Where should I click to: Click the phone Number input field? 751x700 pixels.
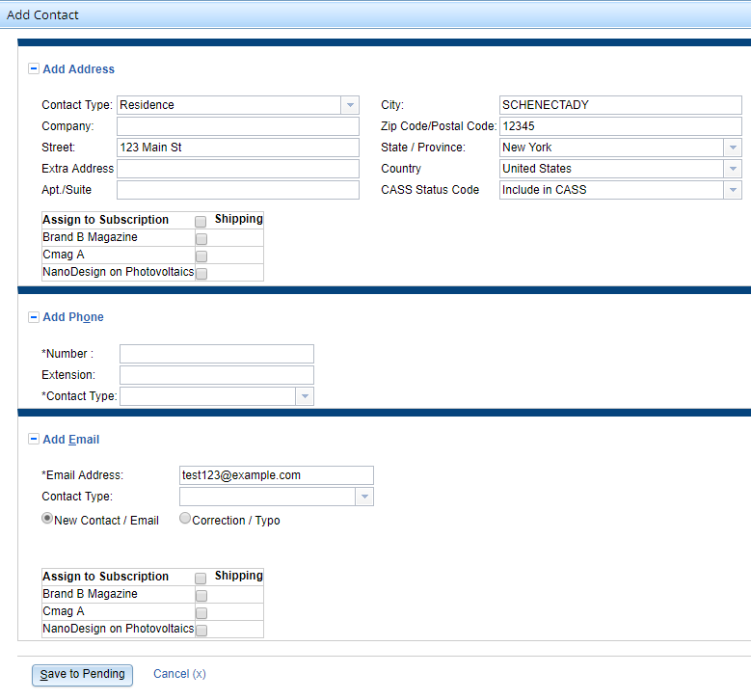(x=217, y=354)
